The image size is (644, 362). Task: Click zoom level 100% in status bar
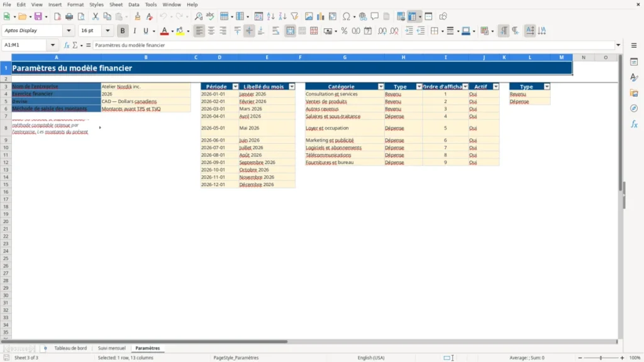635,358
